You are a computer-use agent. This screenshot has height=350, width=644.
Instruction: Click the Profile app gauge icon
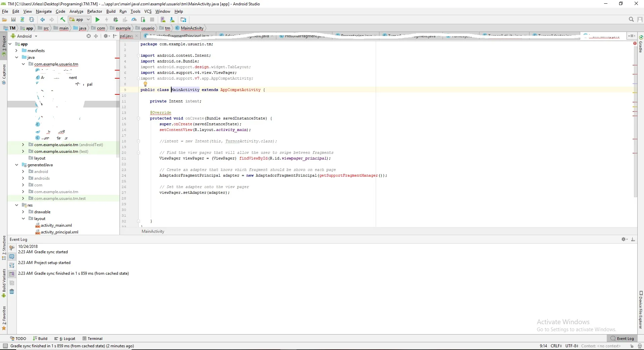point(134,20)
